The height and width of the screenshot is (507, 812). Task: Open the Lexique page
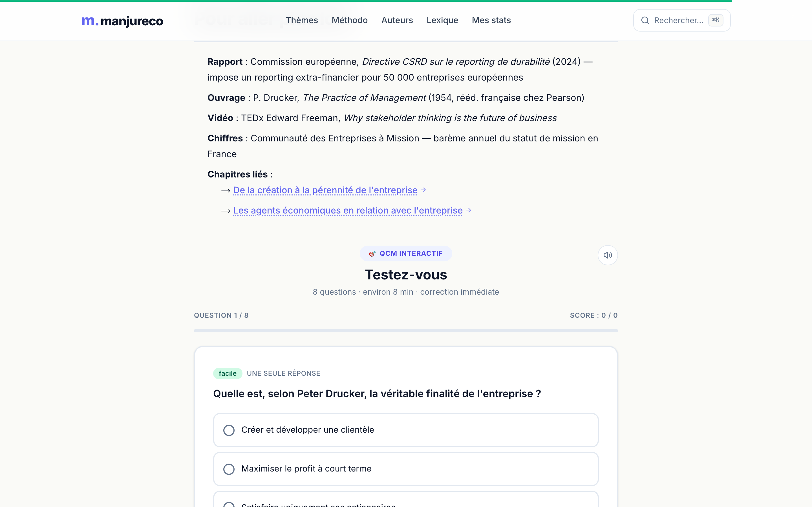click(x=442, y=20)
